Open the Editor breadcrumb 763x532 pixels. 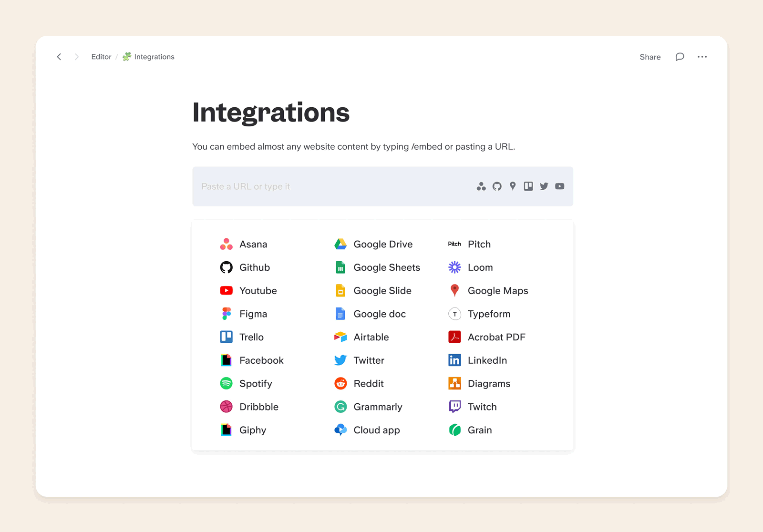click(101, 57)
